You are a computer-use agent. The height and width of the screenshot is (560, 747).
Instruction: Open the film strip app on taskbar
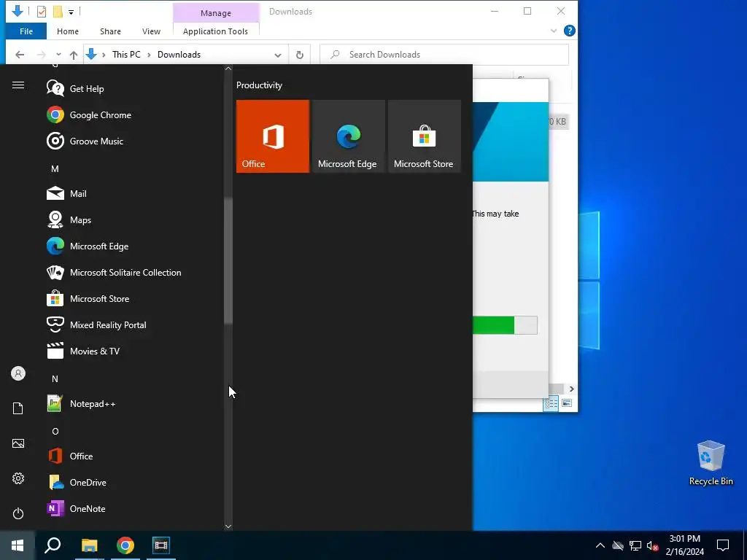(161, 545)
